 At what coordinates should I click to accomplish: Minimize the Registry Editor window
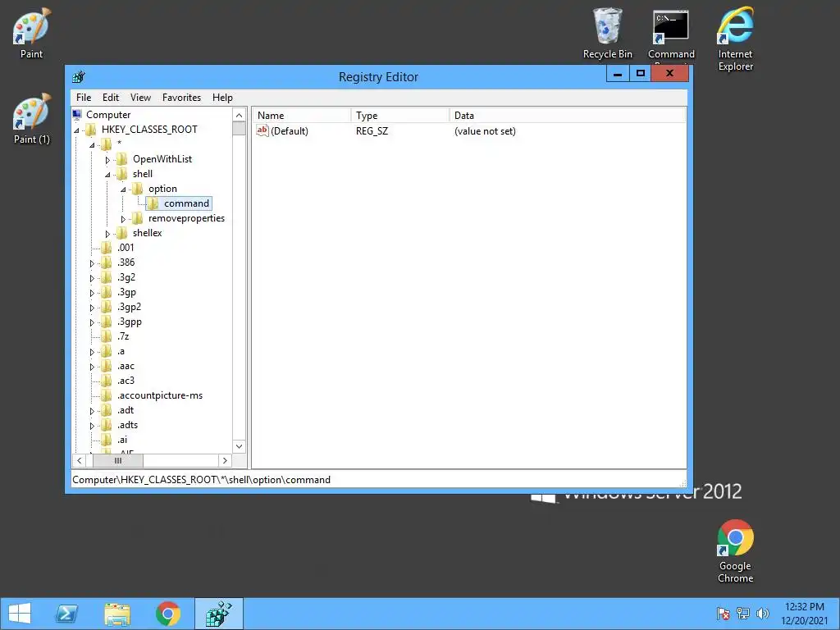click(618, 74)
